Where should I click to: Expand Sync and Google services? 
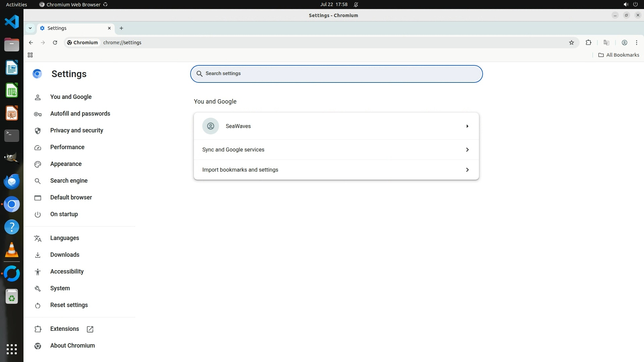(336, 149)
